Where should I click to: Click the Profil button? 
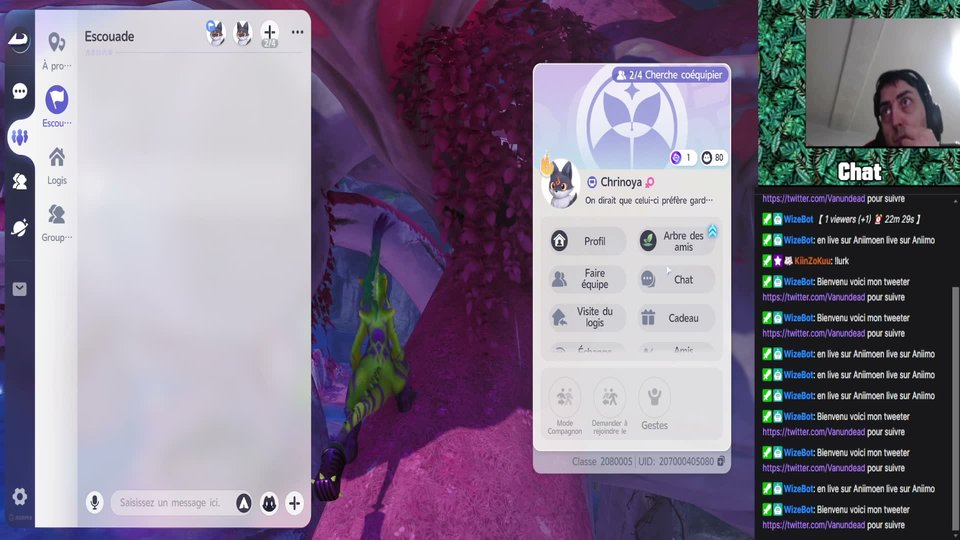[x=587, y=241]
